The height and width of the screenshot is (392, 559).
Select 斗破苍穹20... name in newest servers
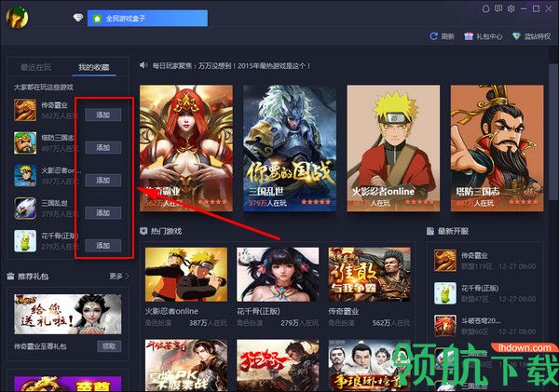(481, 320)
